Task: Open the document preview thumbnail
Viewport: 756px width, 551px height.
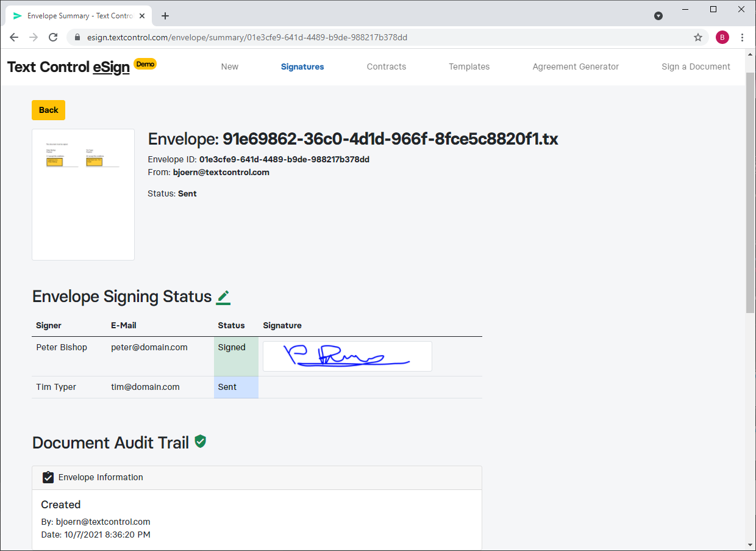Action: tap(83, 195)
